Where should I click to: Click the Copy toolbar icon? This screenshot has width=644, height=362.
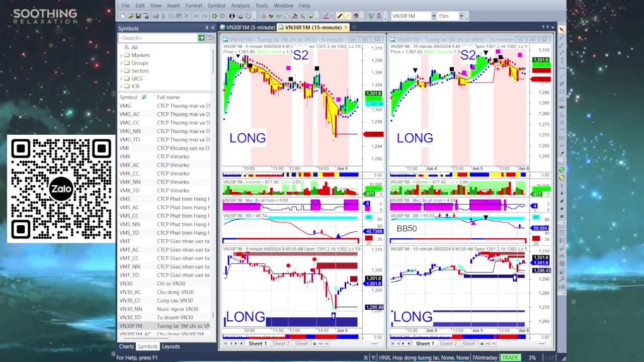click(x=172, y=16)
